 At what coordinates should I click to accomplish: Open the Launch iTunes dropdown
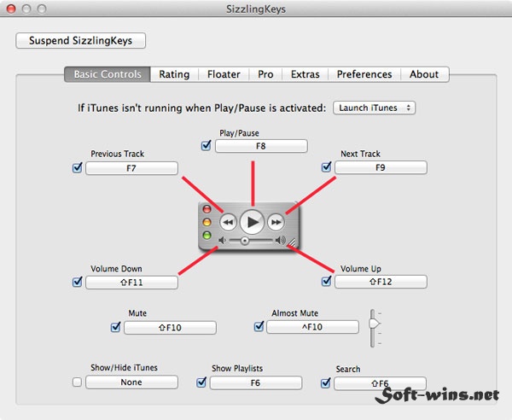point(375,108)
